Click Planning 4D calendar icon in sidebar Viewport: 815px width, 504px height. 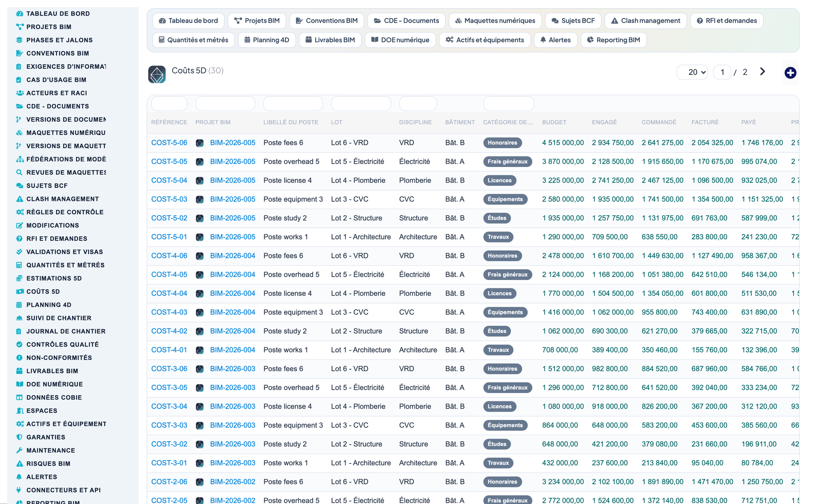tap(19, 305)
